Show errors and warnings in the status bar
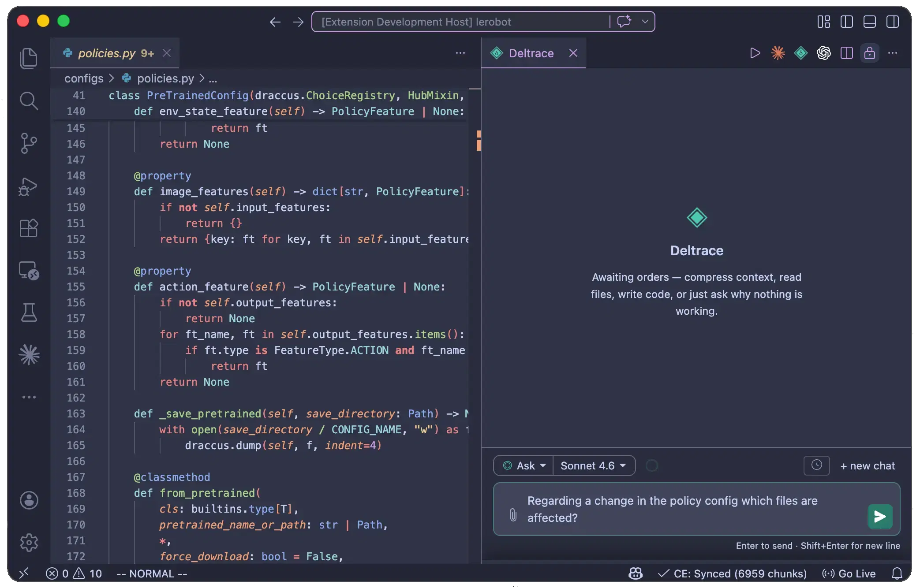Image resolution: width=920 pixels, height=588 pixels. [x=74, y=573]
